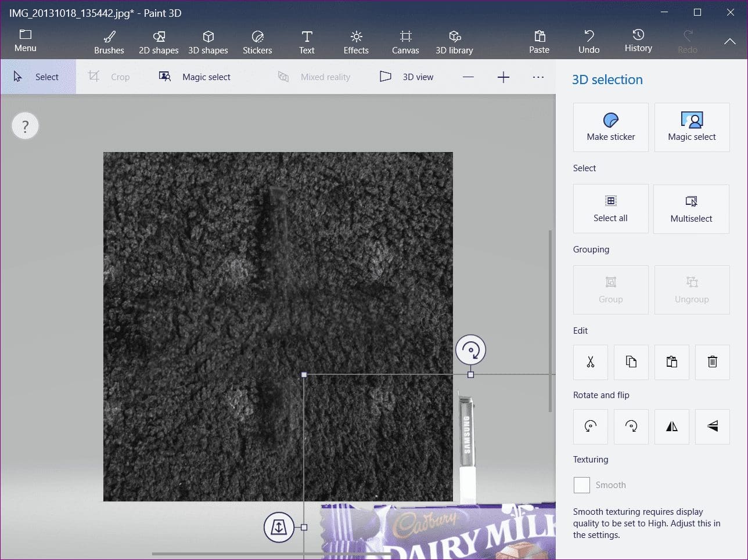This screenshot has height=560, width=748.
Task: Open the more options ellipsis
Action: 538,77
